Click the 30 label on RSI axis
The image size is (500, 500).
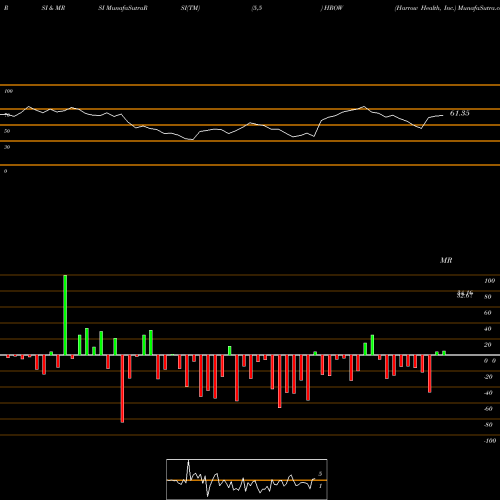pos(7,147)
